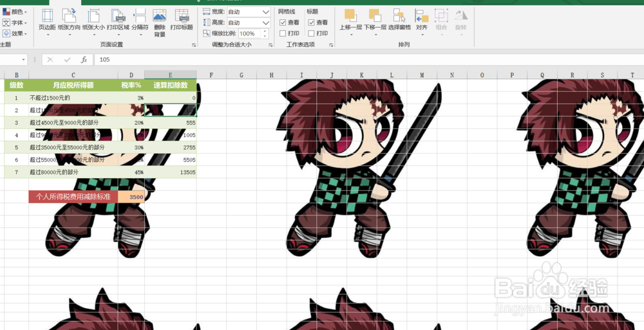Click the 页边距 margins icon

[47, 17]
